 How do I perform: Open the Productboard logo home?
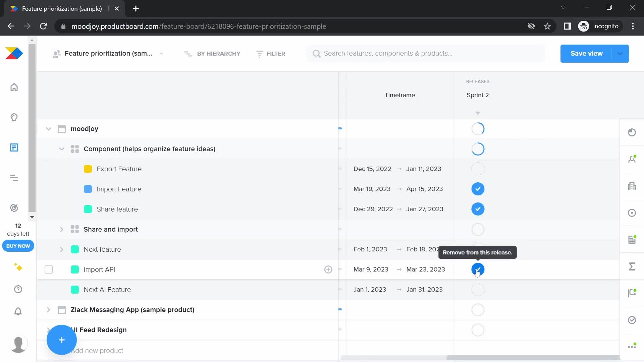point(14,54)
